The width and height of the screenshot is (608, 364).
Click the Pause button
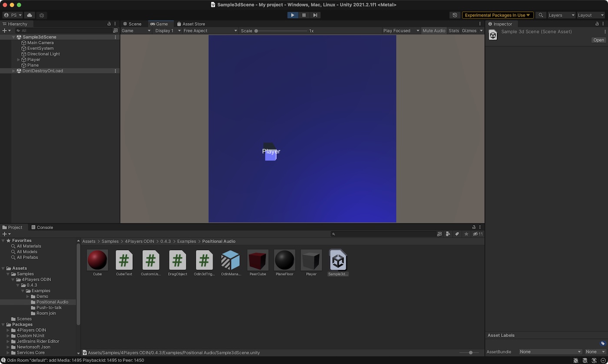304,15
